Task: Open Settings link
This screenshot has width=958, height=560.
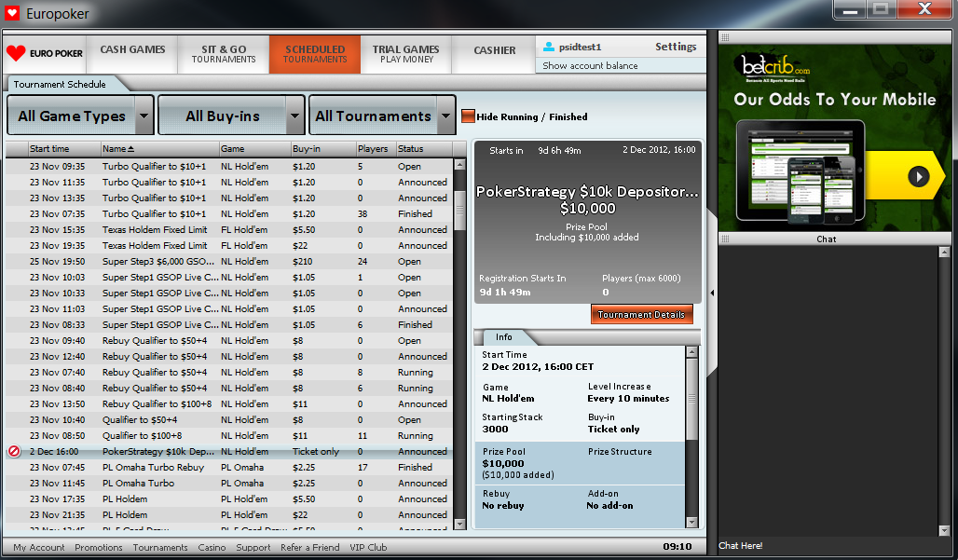Action: (x=676, y=47)
